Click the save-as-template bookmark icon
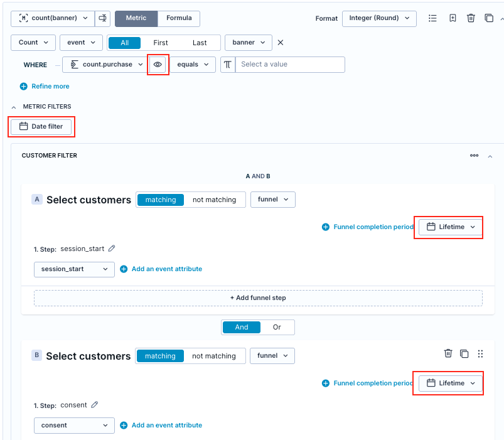The image size is (504, 440). pyautogui.click(x=453, y=18)
